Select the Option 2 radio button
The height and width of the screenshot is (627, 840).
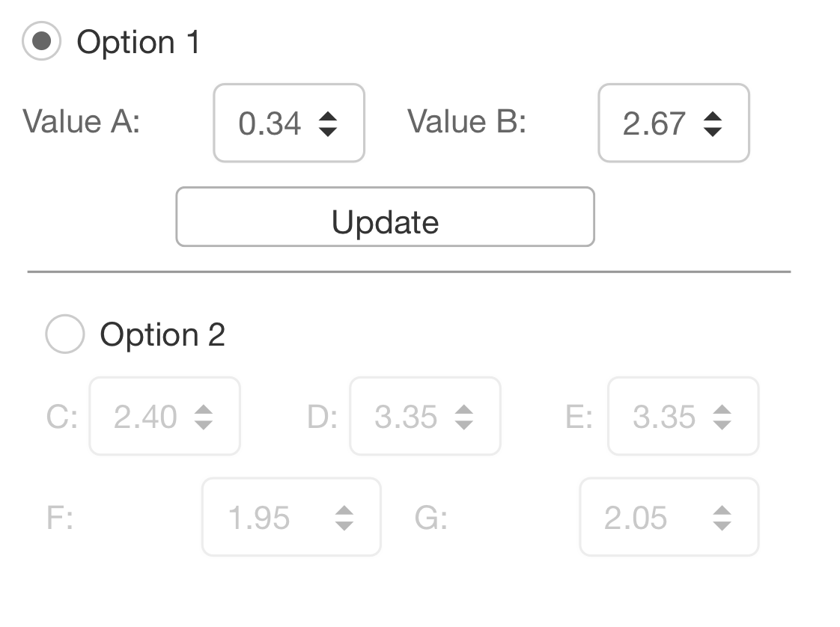coord(64,334)
